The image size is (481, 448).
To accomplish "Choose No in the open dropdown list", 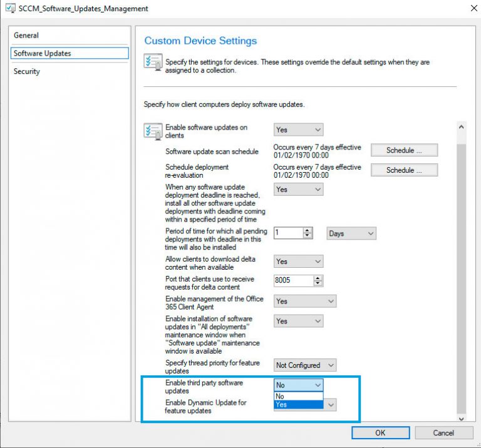I will [x=298, y=396].
